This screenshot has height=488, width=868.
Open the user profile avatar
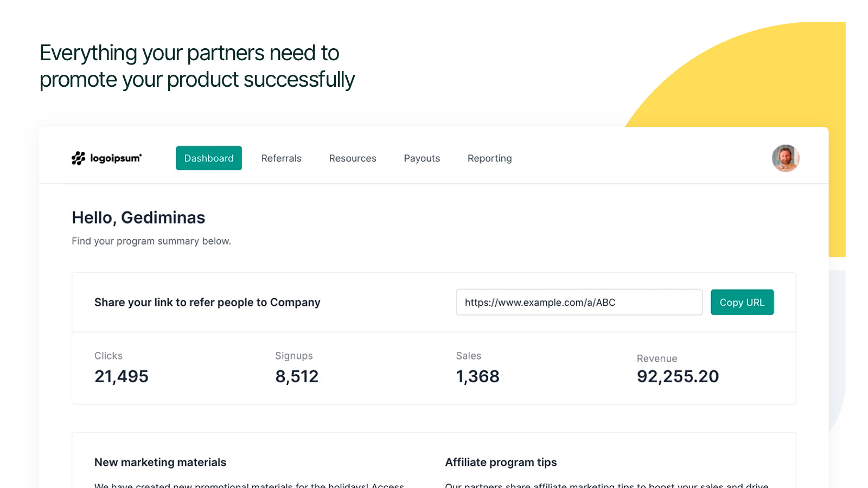point(785,158)
